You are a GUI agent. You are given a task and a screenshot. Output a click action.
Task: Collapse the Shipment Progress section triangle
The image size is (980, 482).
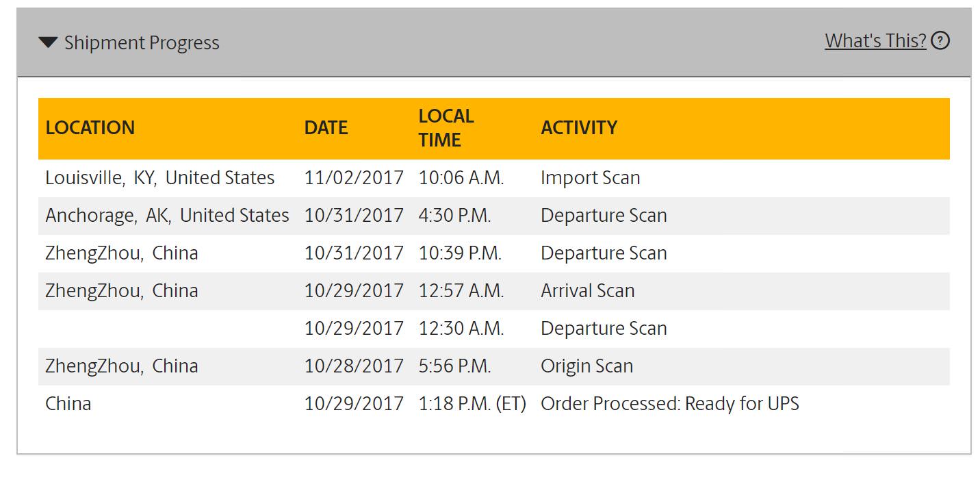(x=48, y=42)
